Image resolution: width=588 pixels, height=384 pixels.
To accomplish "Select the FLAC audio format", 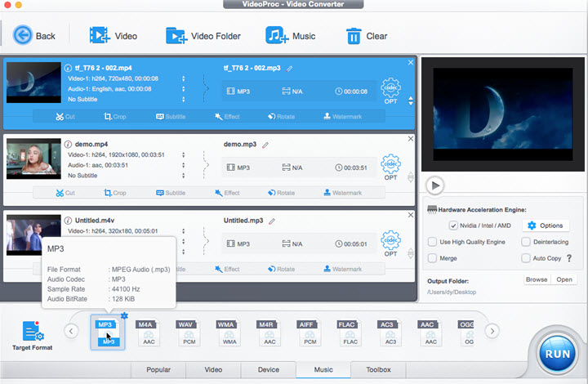I will pos(350,333).
